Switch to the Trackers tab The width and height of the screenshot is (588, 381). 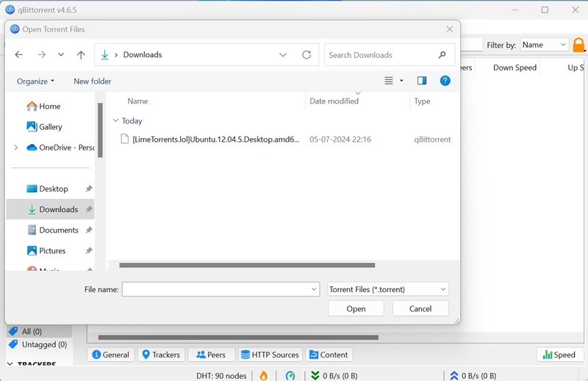[161, 355]
